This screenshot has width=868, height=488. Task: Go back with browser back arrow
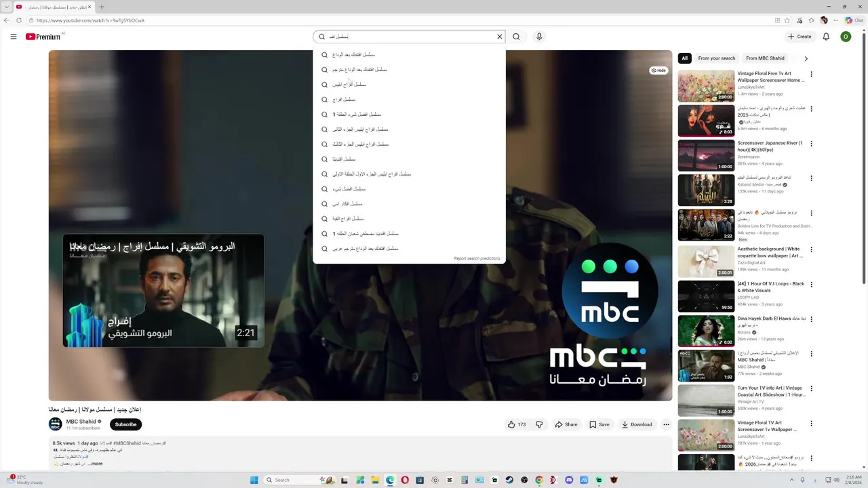tap(7, 20)
